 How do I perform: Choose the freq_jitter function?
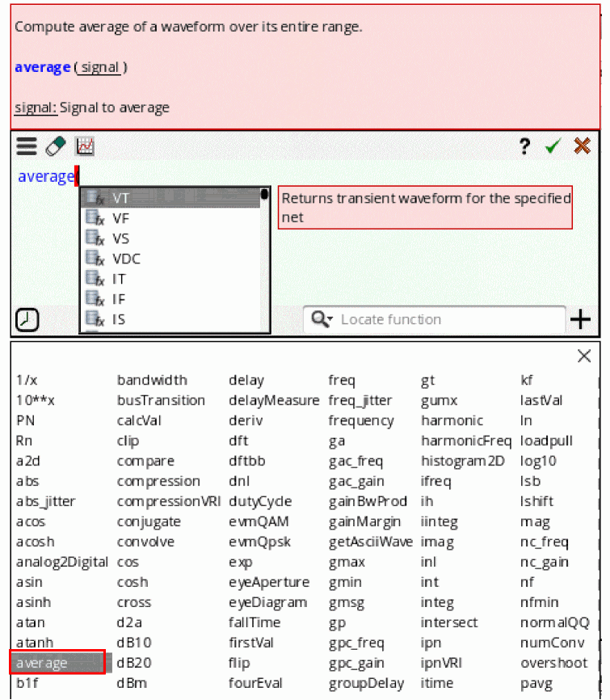coord(360,400)
